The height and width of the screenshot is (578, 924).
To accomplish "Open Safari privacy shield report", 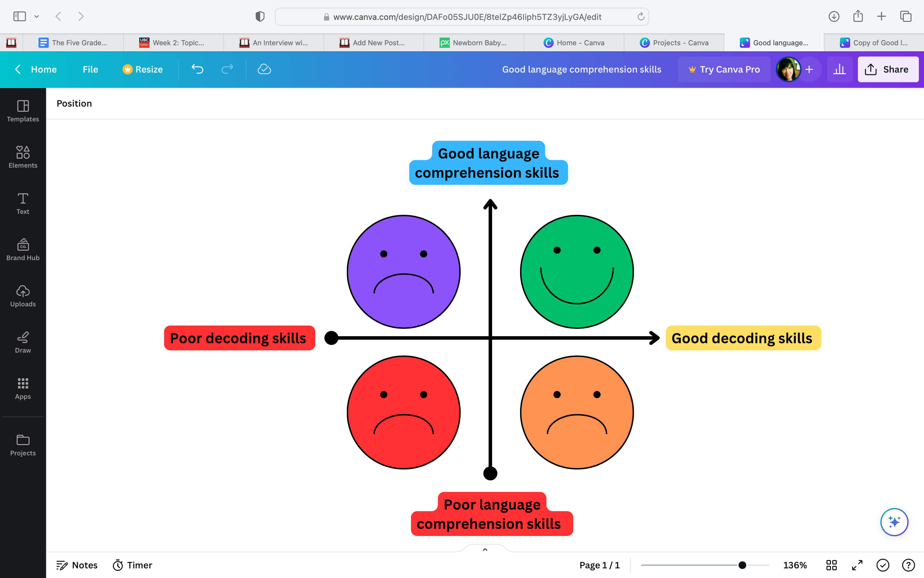I will pyautogui.click(x=260, y=16).
